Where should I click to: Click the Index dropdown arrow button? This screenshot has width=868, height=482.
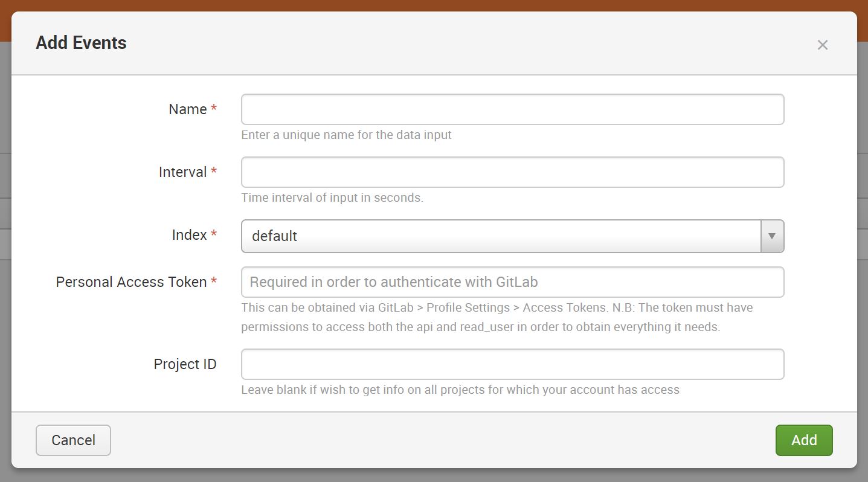(x=772, y=236)
